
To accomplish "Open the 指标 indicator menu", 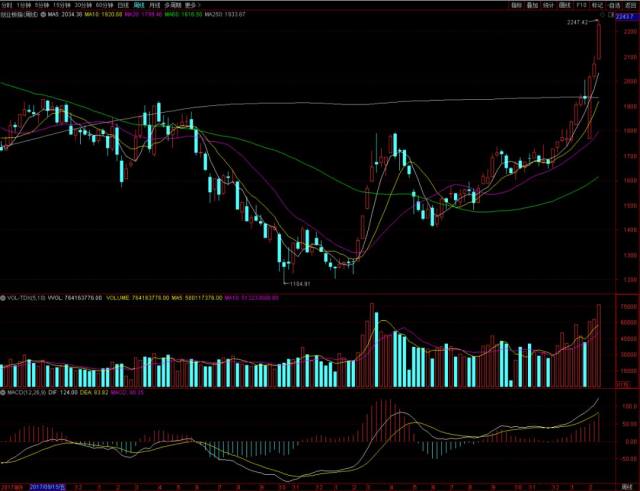I will pyautogui.click(x=516, y=5).
